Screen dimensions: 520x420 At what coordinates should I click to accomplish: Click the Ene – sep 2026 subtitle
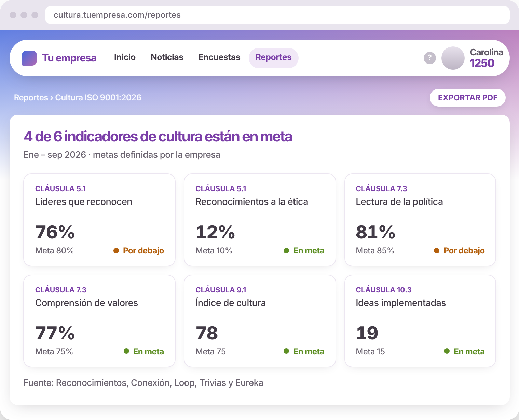(x=122, y=155)
